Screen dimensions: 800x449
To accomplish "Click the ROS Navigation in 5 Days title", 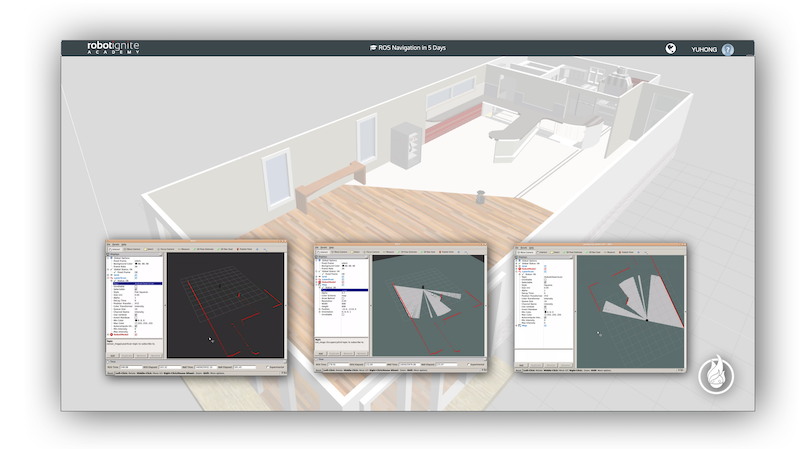I will tap(408, 47).
